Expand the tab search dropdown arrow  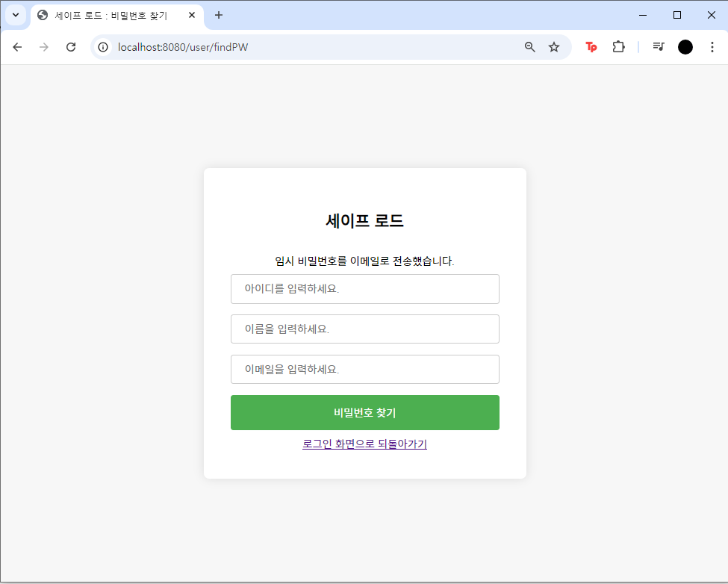click(16, 15)
